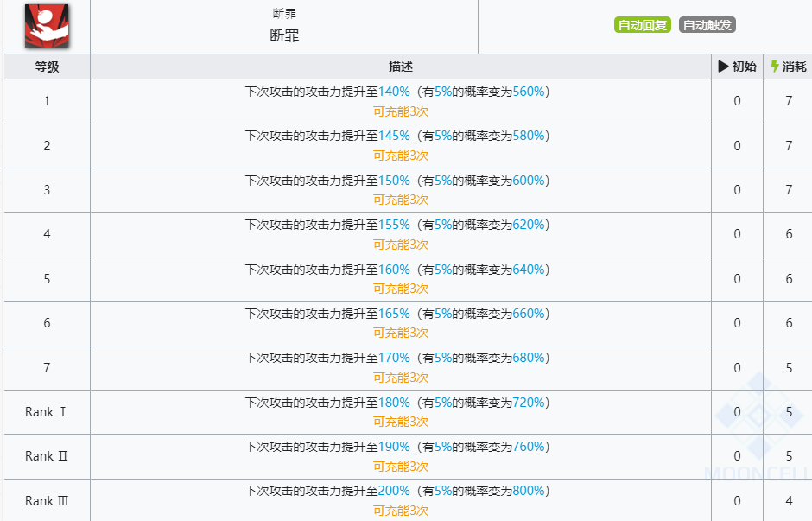812x521 pixels.
Task: Click the blue 800% value in Rank Ⅲ row
Action: tap(529, 491)
